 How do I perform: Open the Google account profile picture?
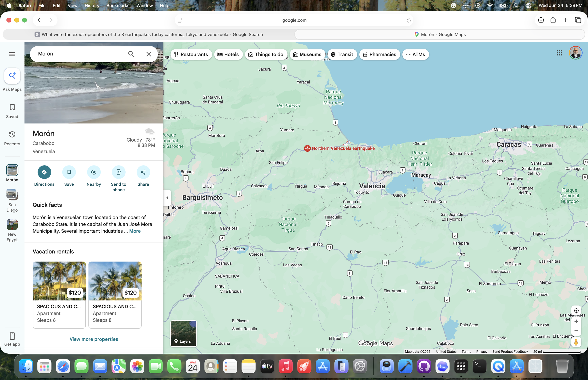point(576,53)
